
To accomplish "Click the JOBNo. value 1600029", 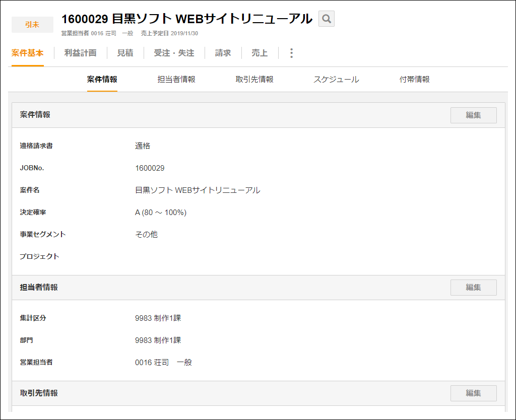I will (149, 168).
